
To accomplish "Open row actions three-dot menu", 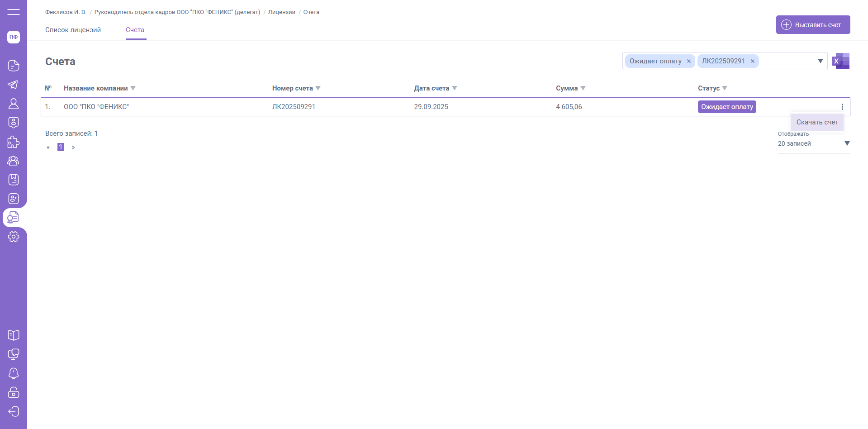I will click(x=842, y=107).
